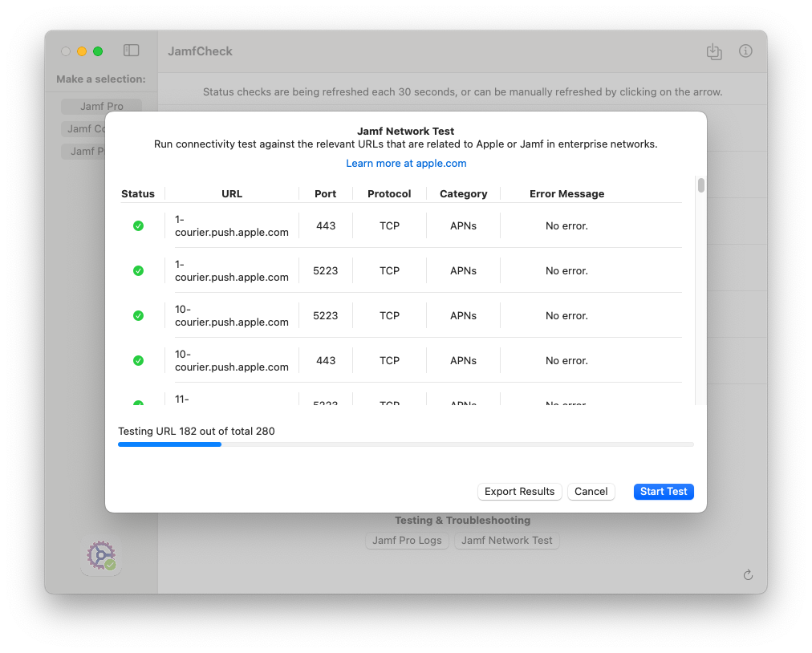This screenshot has width=812, height=653.
Task: Toggle the sidebar icon in title bar
Action: [131, 51]
